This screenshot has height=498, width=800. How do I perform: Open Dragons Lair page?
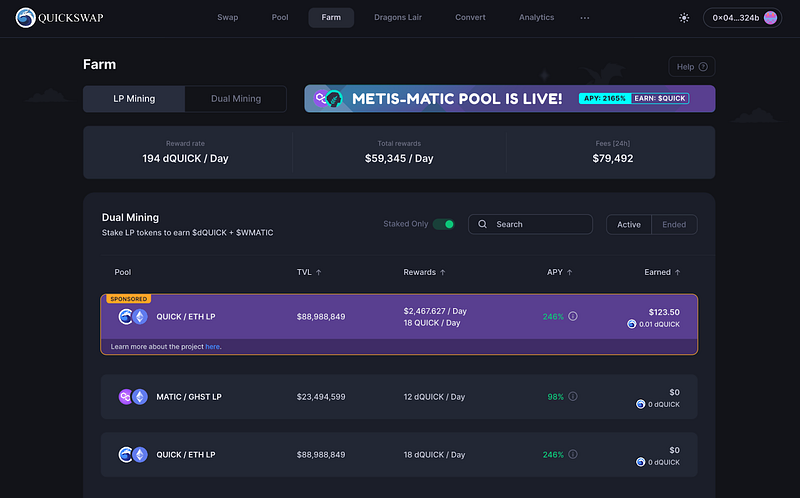[398, 17]
